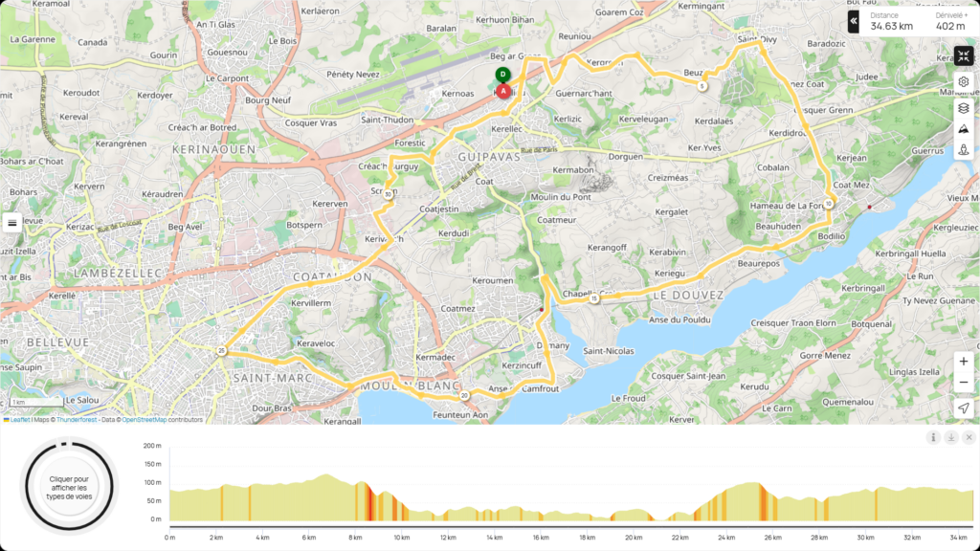Toggle the terrain relief mountain icon
The width and height of the screenshot is (980, 551).
(x=964, y=128)
